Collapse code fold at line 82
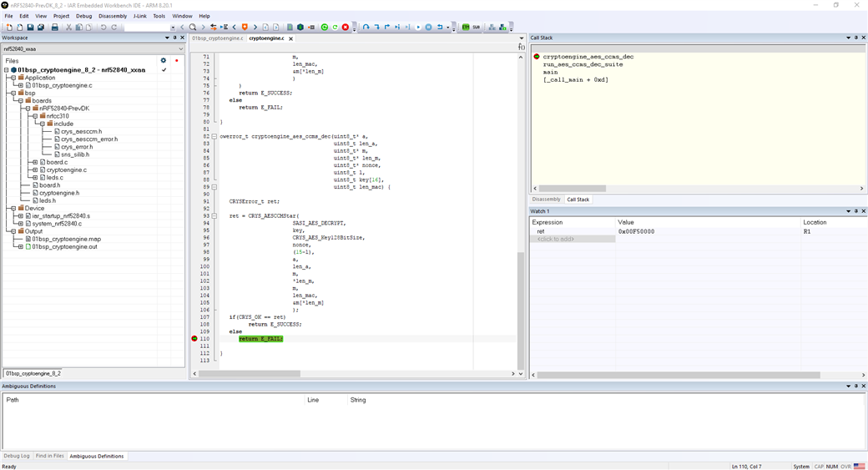This screenshot has width=868, height=470. (214, 136)
